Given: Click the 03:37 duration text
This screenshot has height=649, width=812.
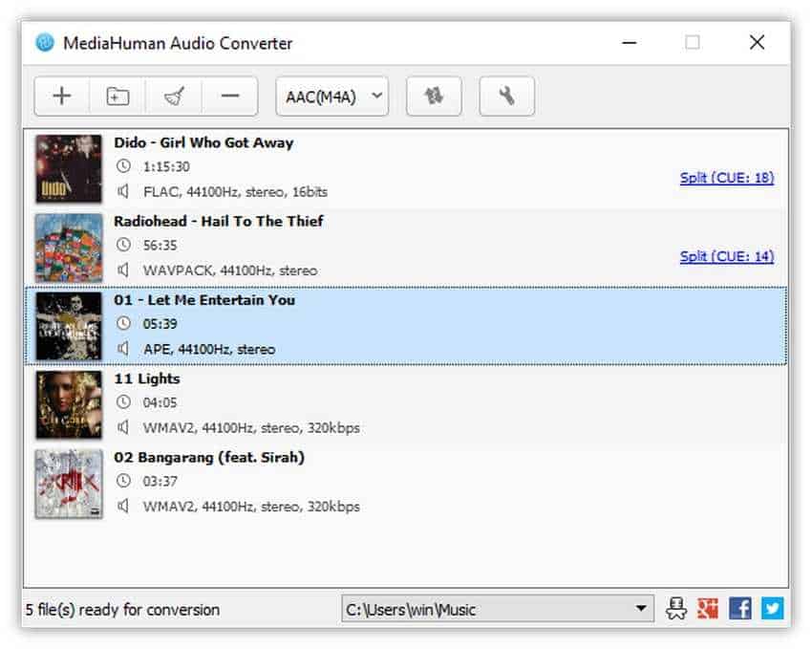Looking at the screenshot, I should 160,482.
